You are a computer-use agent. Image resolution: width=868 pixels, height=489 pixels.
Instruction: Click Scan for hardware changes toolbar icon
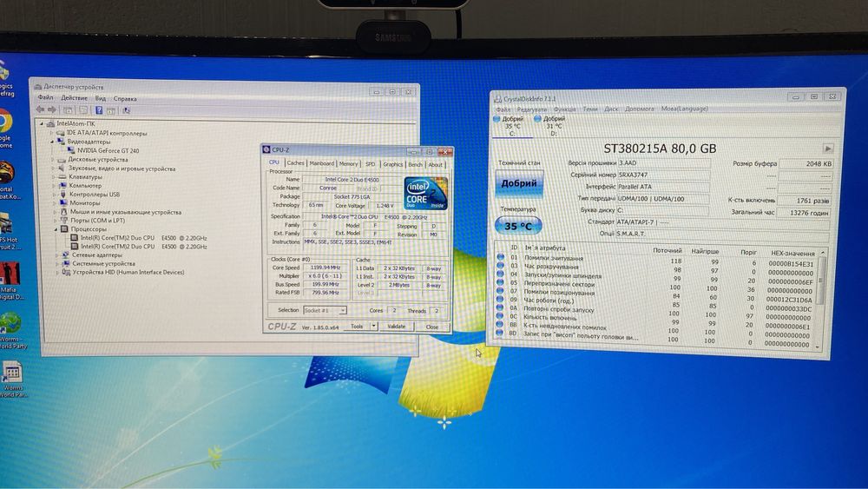click(x=126, y=110)
